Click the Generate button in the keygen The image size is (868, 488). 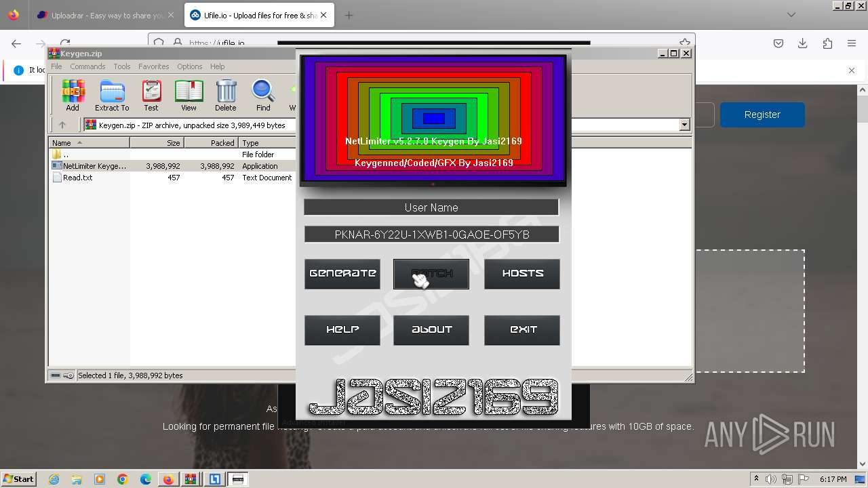pos(342,274)
